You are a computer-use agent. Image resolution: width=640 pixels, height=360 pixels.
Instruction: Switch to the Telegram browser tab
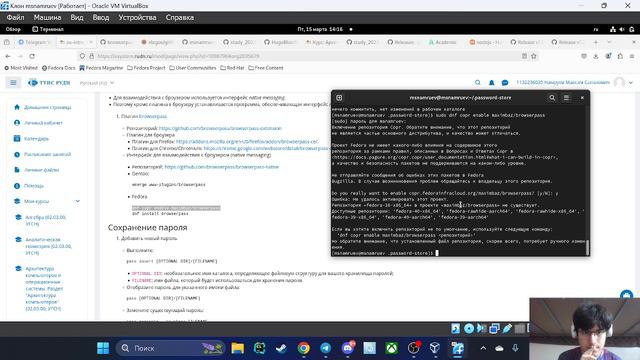(35, 42)
